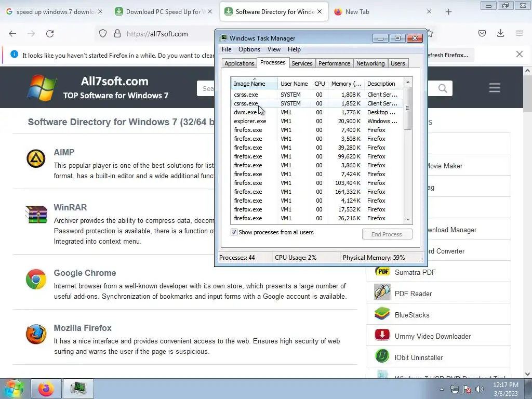Sort processes by Image Name column
The width and height of the screenshot is (532, 399).
pos(254,84)
